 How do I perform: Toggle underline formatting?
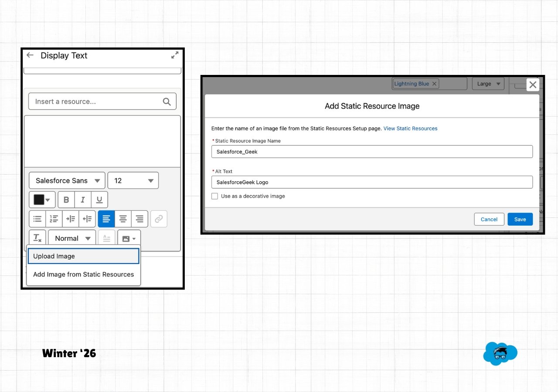(x=99, y=199)
